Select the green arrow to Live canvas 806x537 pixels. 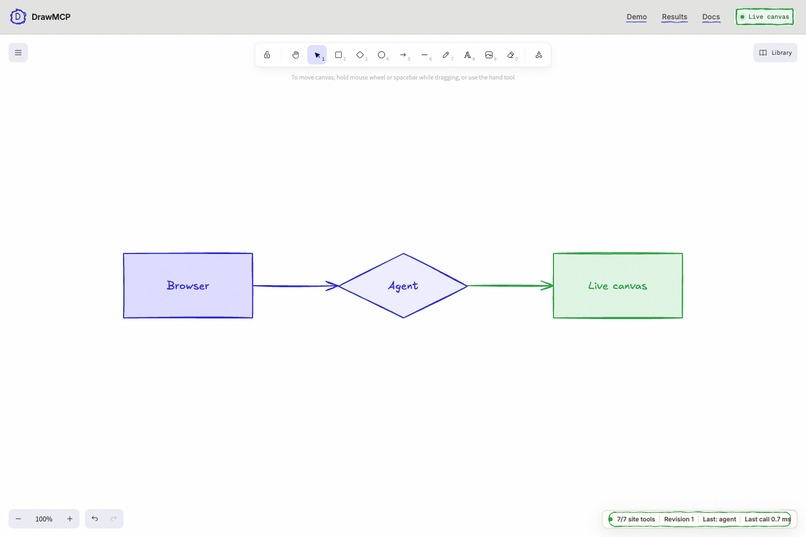pos(510,286)
